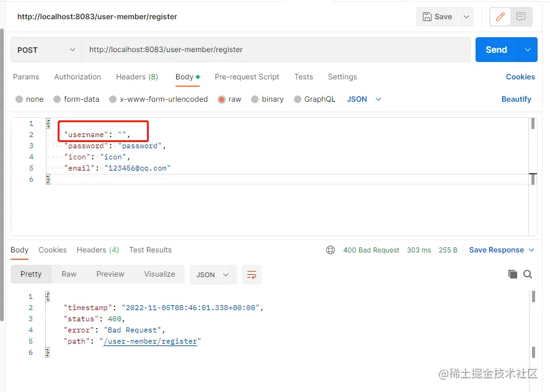Expand the Save Response dropdown chevron
Image resolution: width=550 pixels, height=392 pixels.
point(531,250)
